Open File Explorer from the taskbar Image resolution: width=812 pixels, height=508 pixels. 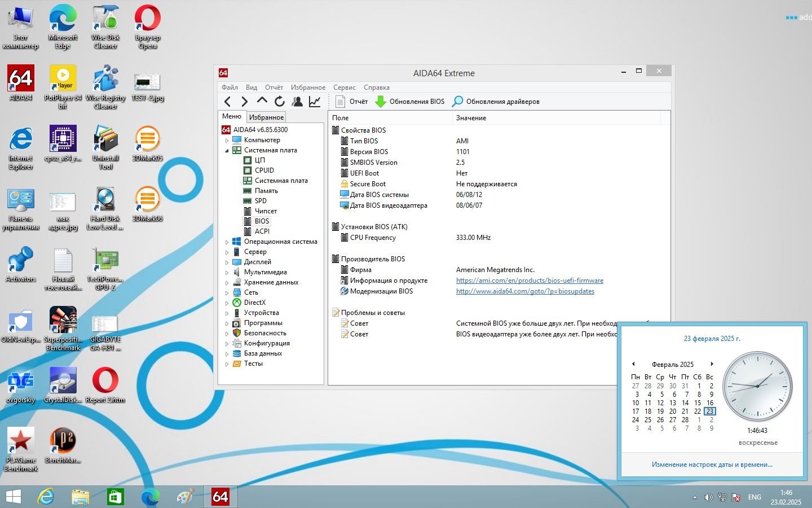pos(81,497)
